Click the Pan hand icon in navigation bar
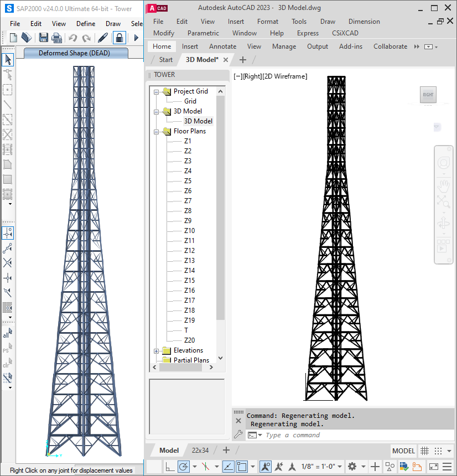Viewport: 457px width, 476px height. pyautogui.click(x=443, y=185)
